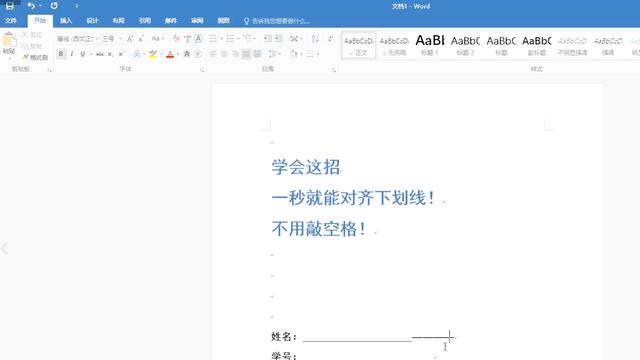Click the Clear Formatting eraser icon
Screen dimensions: 640x360
click(176, 39)
